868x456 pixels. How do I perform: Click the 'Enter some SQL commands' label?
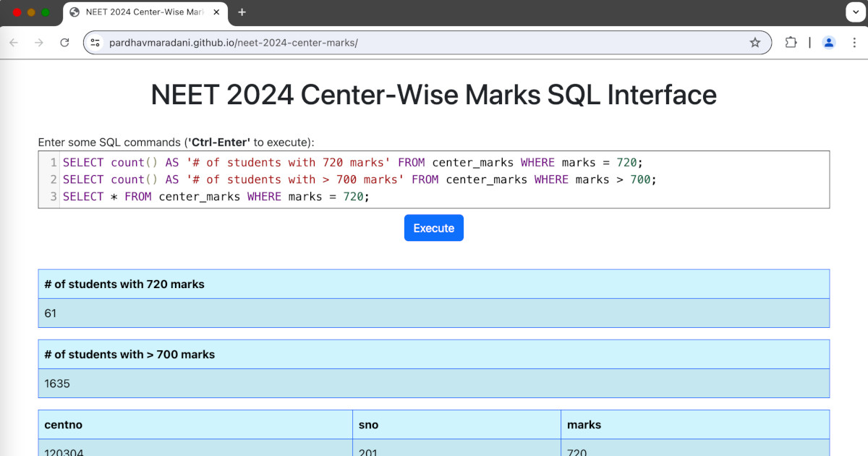coord(176,142)
